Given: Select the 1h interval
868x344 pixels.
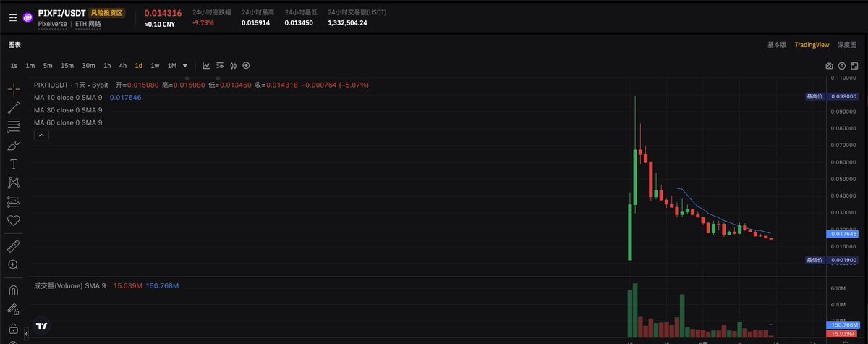Looking at the screenshot, I should pos(107,66).
